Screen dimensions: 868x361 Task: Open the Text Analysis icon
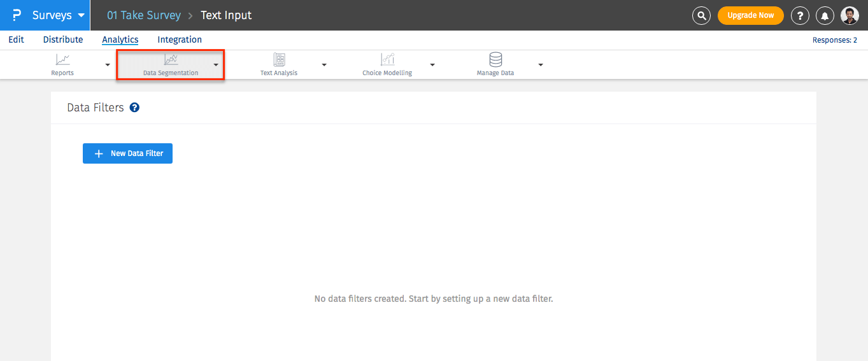(279, 60)
